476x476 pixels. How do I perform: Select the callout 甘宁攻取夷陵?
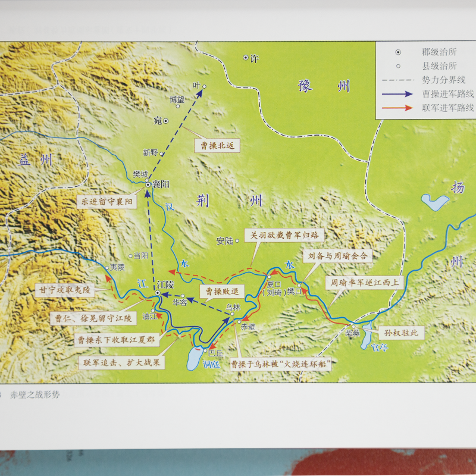coord(65,290)
